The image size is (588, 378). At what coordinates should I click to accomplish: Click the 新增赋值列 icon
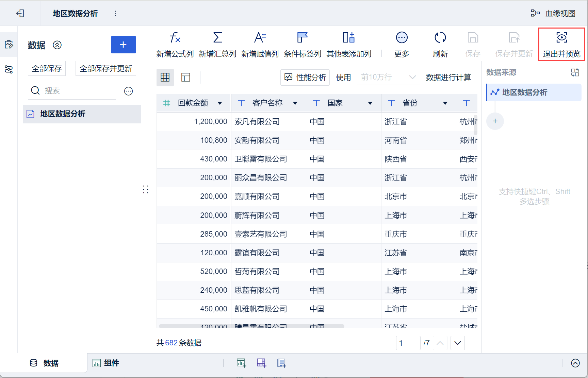pyautogui.click(x=260, y=38)
